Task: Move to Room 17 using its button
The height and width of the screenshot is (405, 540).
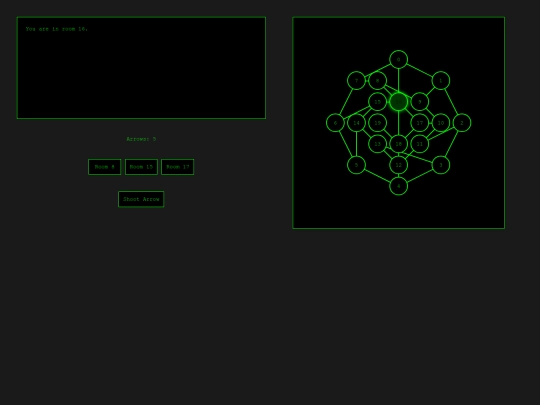Action: click(x=178, y=167)
